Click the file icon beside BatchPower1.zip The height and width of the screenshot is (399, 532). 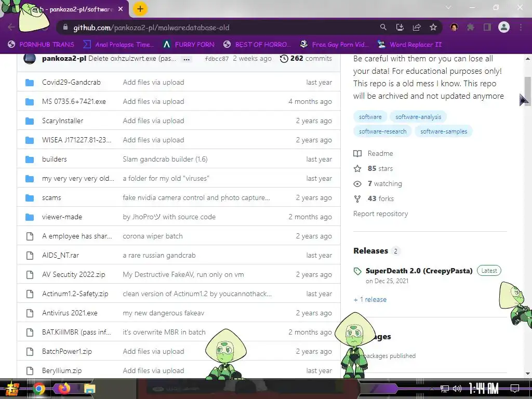coord(30,352)
